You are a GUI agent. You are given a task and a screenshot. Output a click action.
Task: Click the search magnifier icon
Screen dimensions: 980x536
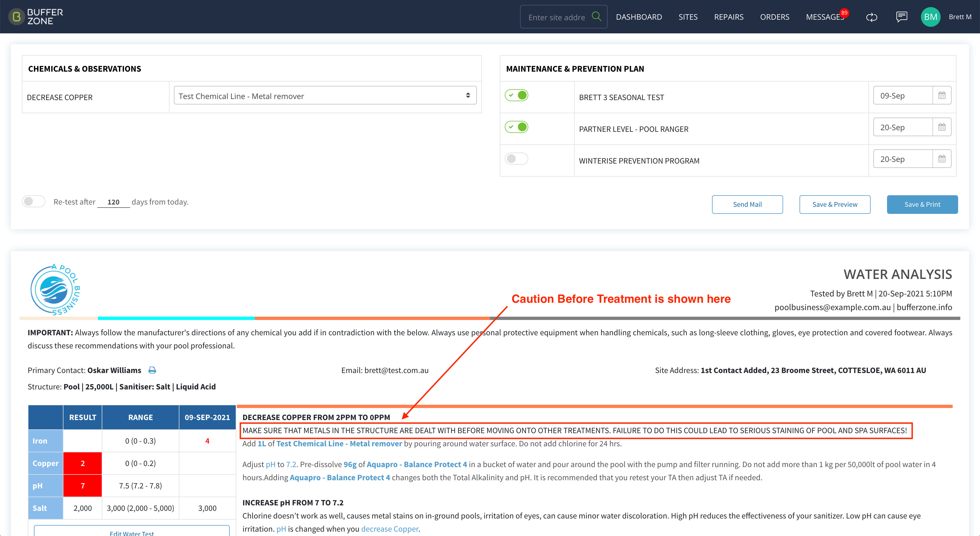597,16
